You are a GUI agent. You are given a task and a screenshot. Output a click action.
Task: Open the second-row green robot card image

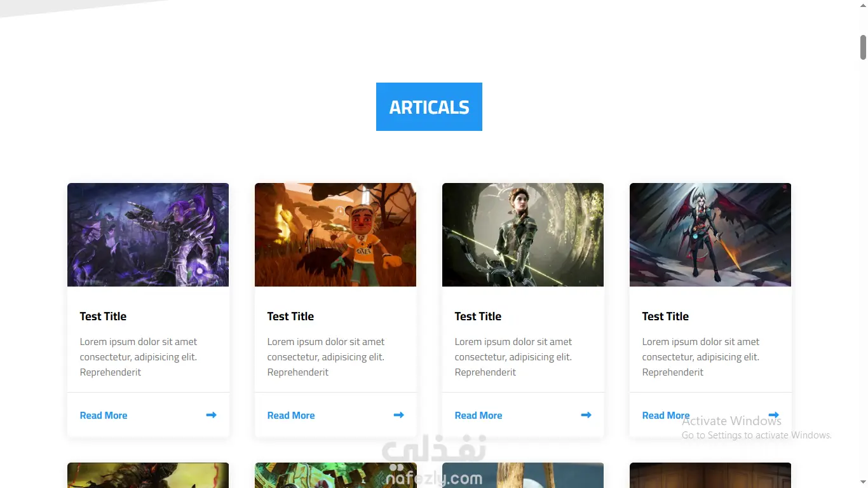coord(336,475)
